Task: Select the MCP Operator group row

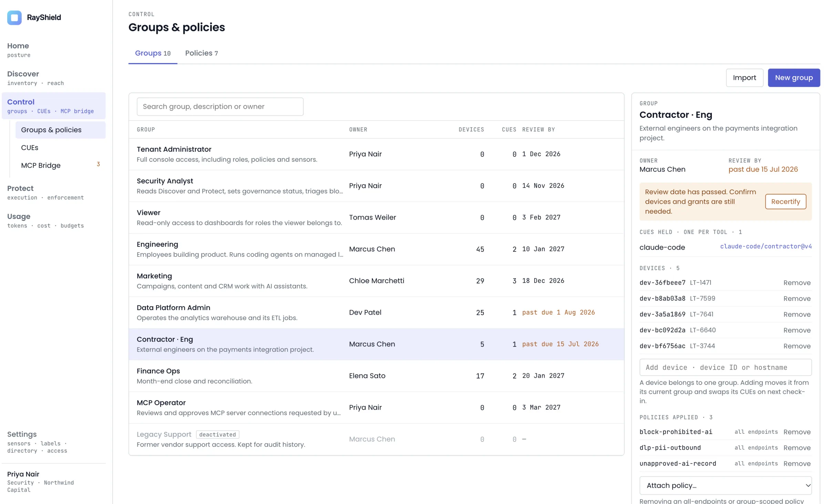Action: pos(376,408)
